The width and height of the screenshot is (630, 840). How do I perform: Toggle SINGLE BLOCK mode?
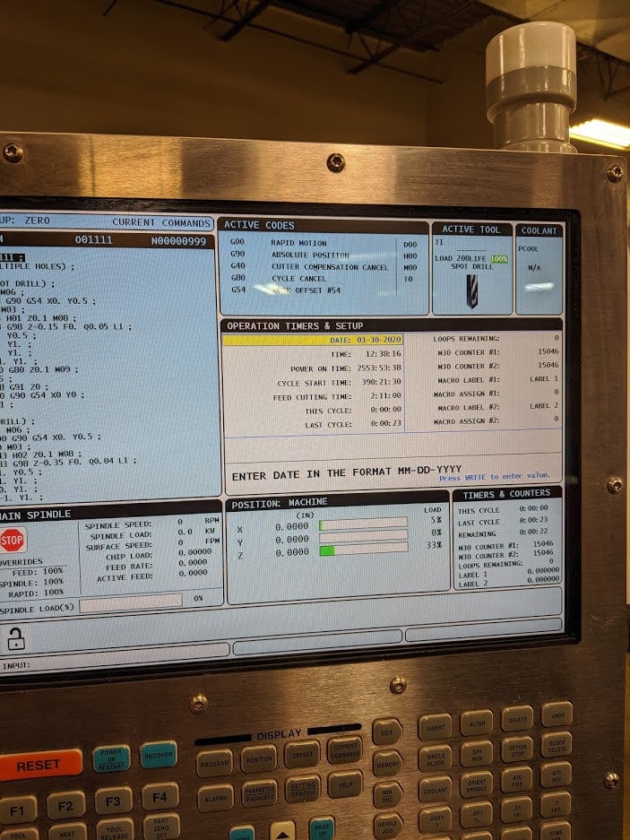point(436,758)
